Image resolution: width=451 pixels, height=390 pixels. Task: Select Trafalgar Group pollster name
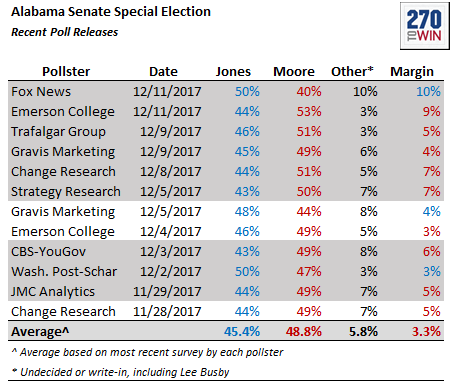[58, 132]
